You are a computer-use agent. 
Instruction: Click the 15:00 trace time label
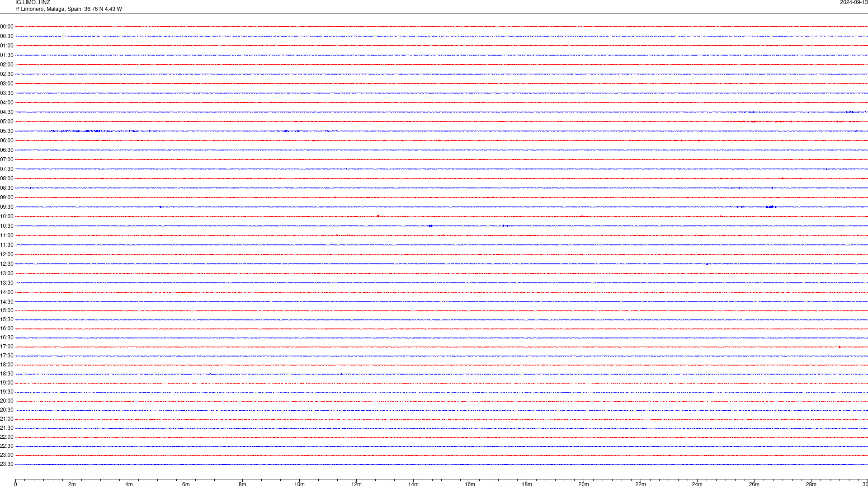point(7,310)
